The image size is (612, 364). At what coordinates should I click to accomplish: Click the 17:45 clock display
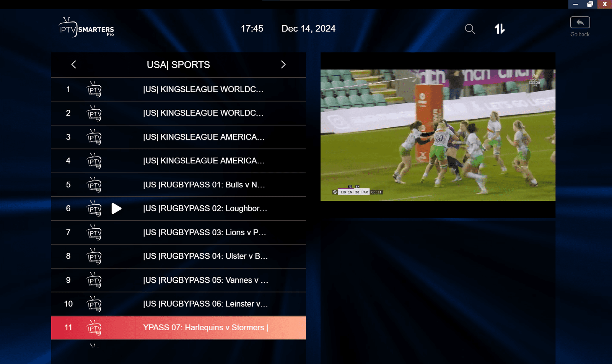(252, 29)
